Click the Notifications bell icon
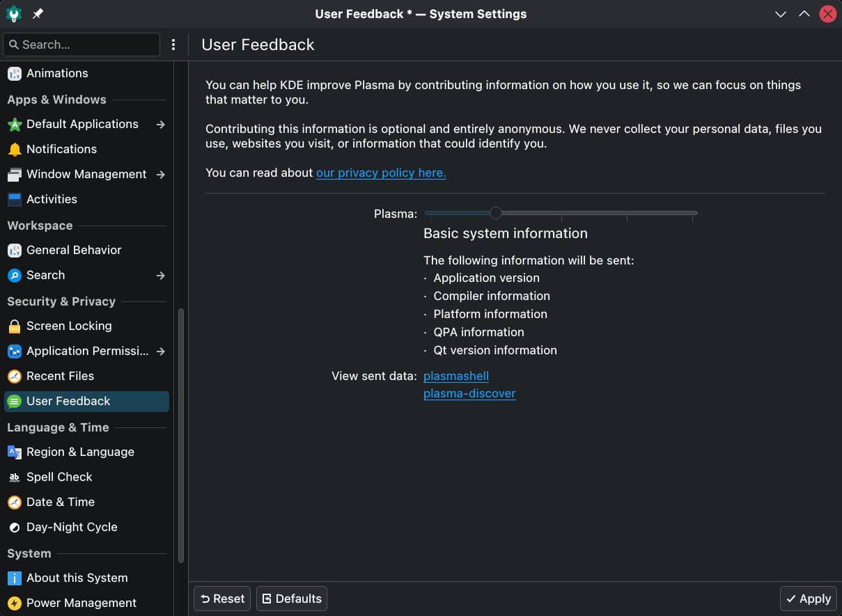842x616 pixels. [14, 149]
